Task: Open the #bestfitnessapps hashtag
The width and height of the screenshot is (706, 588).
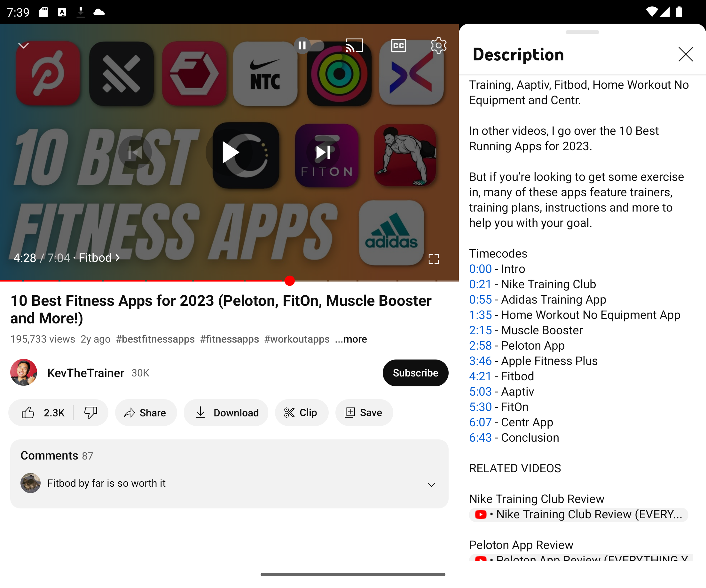Action: tap(155, 339)
